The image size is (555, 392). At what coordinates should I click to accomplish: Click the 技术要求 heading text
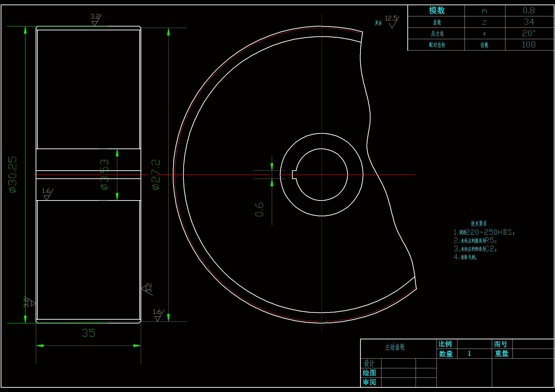tap(479, 223)
